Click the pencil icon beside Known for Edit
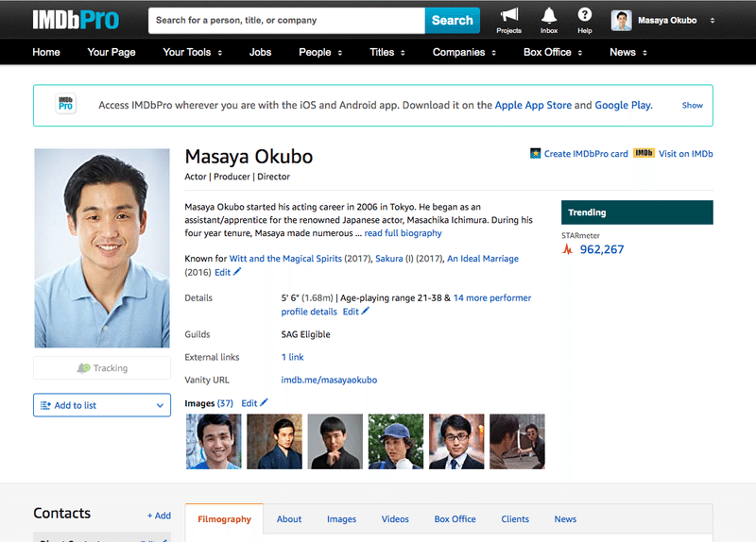Viewport: 756px width, 542px height. tap(237, 272)
